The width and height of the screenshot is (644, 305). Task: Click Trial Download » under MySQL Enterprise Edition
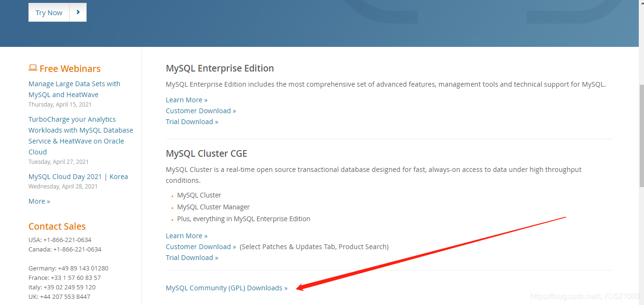(192, 122)
